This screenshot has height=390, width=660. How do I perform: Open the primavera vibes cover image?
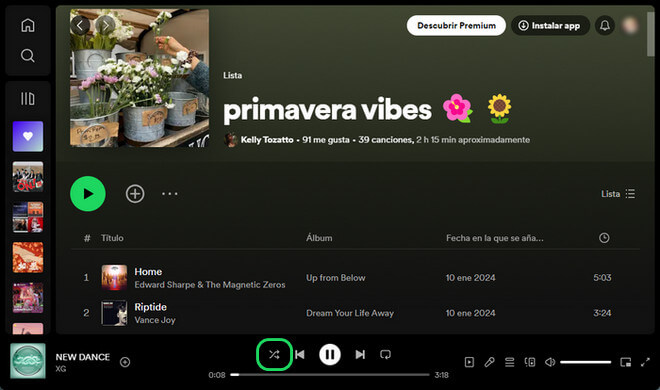pyautogui.click(x=139, y=78)
